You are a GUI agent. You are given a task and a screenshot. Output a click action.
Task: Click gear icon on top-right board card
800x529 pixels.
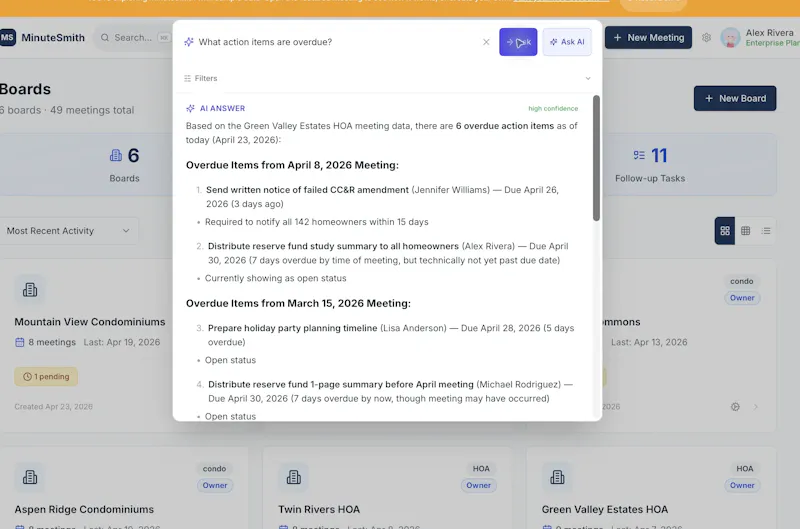tap(735, 407)
